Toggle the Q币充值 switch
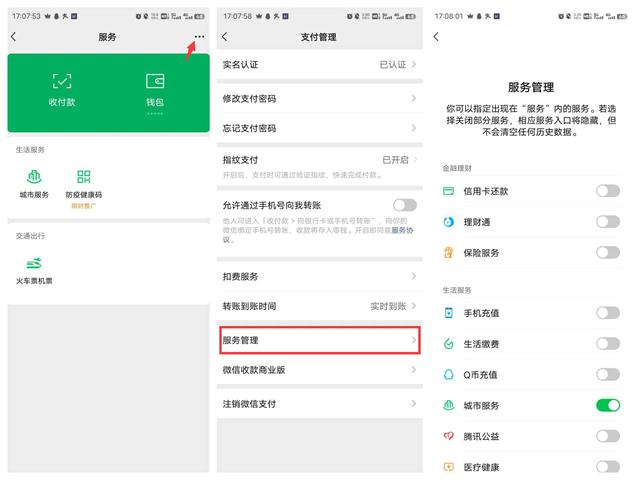The image size is (640, 480). click(x=608, y=374)
